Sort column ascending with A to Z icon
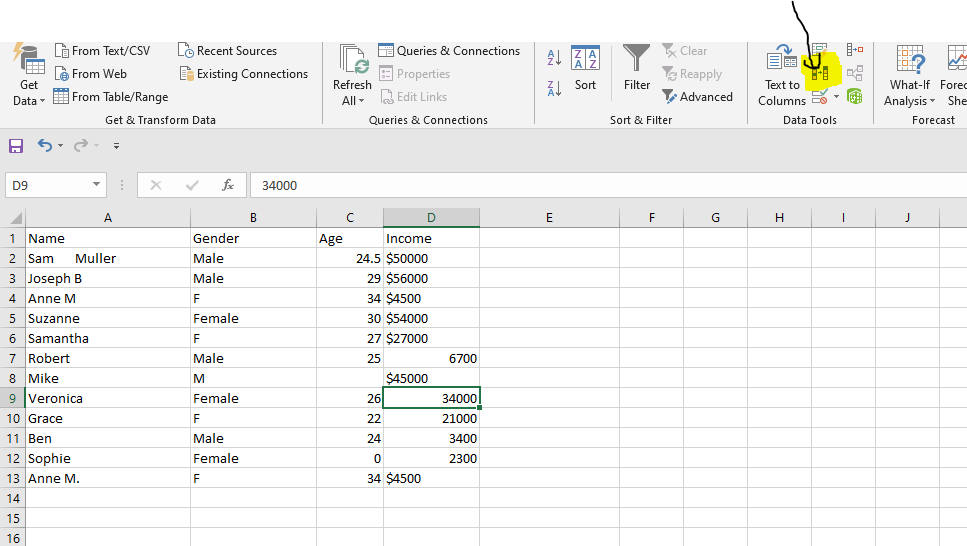Image resolution: width=967 pixels, height=546 pixels. 554,60
